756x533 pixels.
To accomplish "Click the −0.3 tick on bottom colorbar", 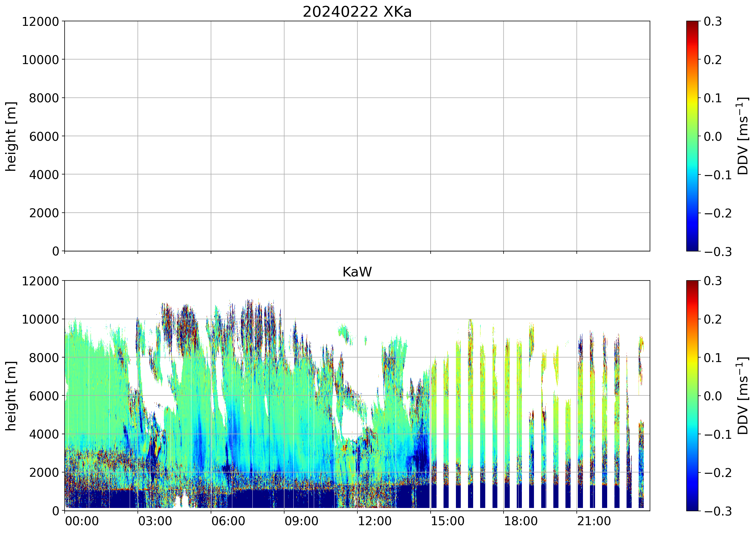I will (x=718, y=511).
